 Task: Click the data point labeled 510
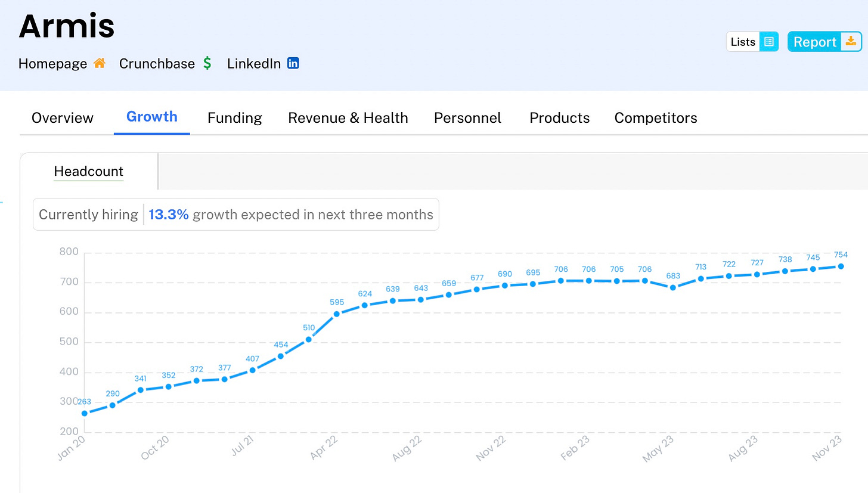pos(309,339)
